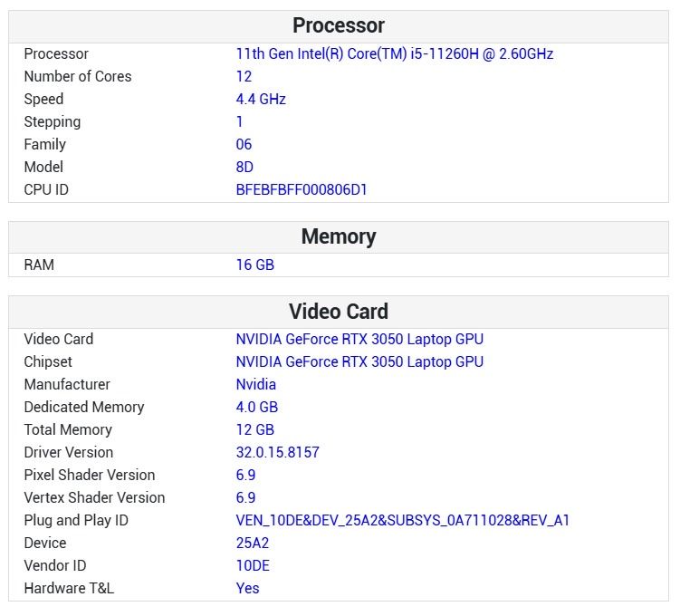This screenshot has height=616, width=680.
Task: Click the driver version 32.0.15.8157
Action: (x=278, y=453)
